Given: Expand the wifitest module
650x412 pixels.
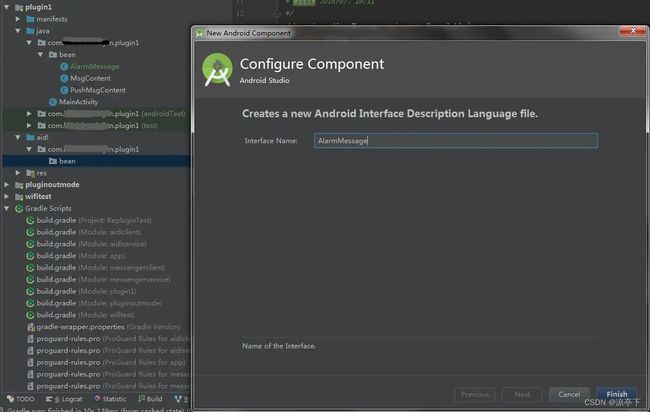Looking at the screenshot, I should coord(7,196).
